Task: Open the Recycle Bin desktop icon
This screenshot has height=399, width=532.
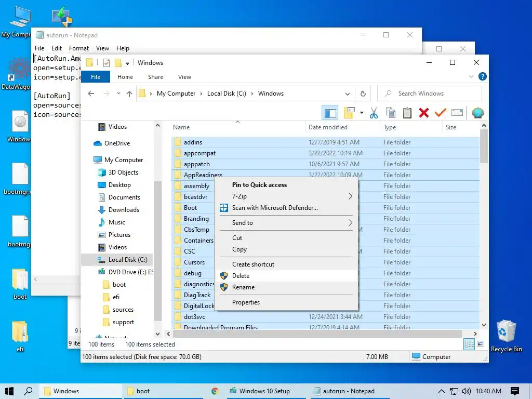Action: [506, 336]
